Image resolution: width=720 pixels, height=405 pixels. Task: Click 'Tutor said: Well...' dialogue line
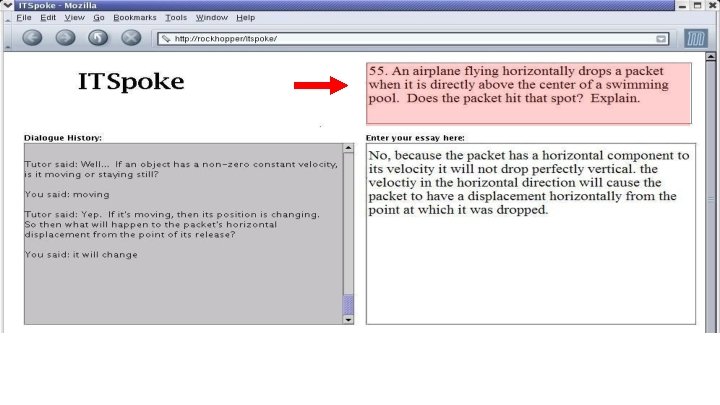click(181, 169)
